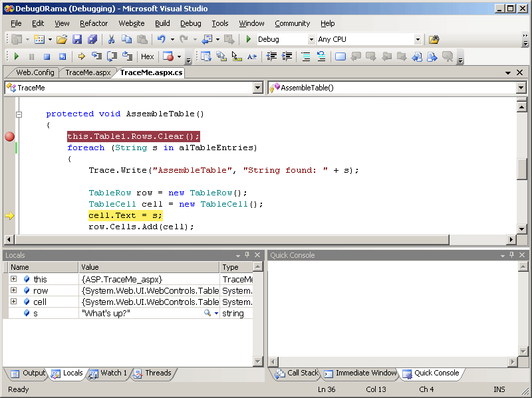Image resolution: width=532 pixels, height=398 pixels.
Task: Switch to the Web.Config tab
Action: click(35, 72)
